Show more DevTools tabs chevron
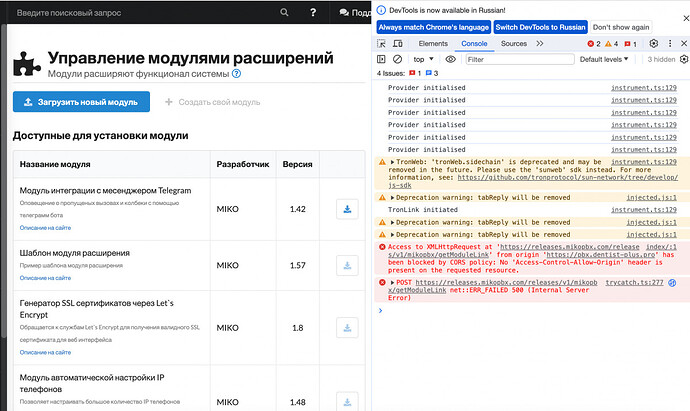 pos(540,43)
